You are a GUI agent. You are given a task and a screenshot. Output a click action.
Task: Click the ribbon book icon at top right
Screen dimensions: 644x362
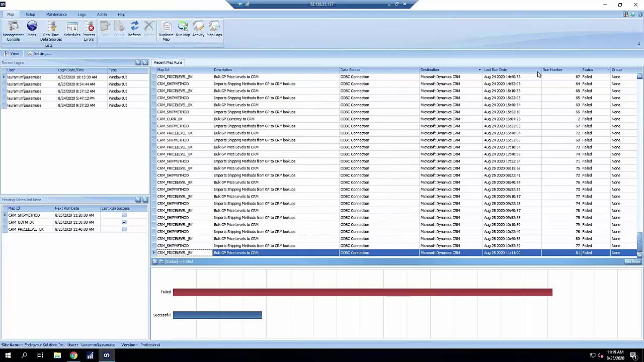tap(625, 15)
